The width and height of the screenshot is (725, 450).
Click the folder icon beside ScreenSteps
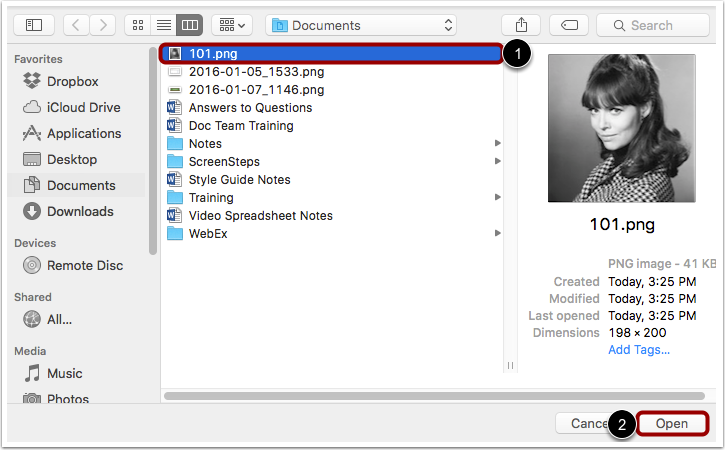pos(174,161)
